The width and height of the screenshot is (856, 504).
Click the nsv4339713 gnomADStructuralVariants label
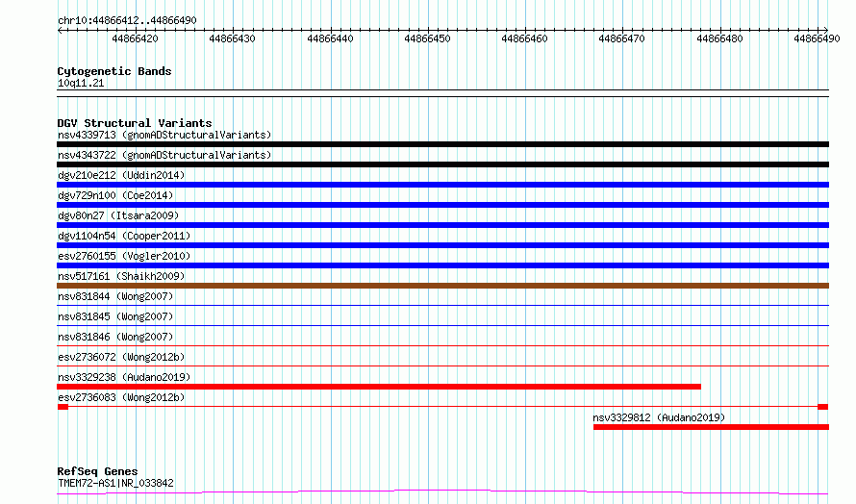[x=164, y=135]
